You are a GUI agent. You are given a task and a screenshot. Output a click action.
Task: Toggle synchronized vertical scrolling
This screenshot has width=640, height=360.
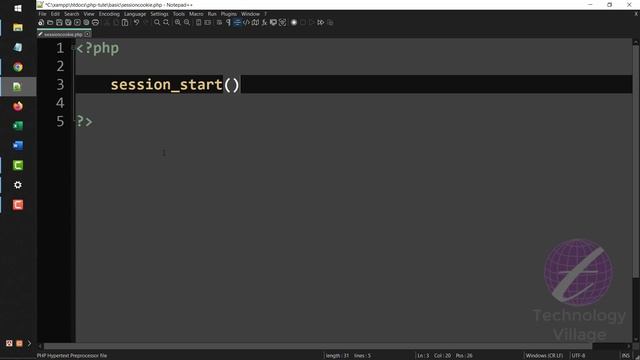click(198, 22)
